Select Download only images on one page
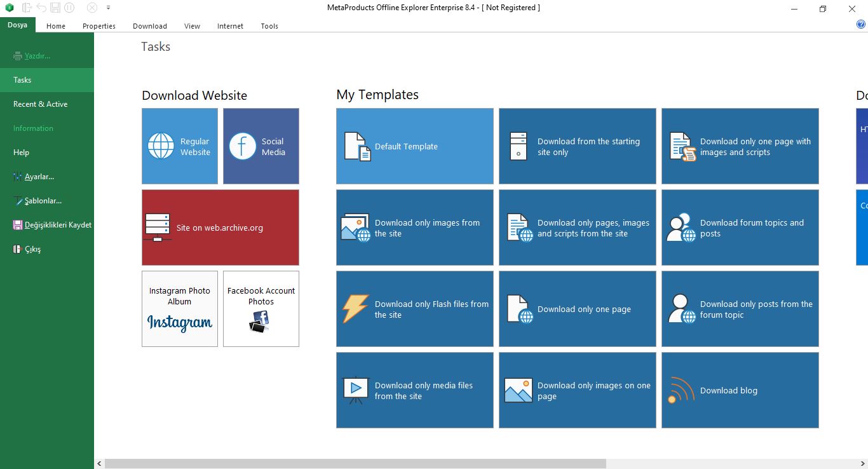 point(578,390)
